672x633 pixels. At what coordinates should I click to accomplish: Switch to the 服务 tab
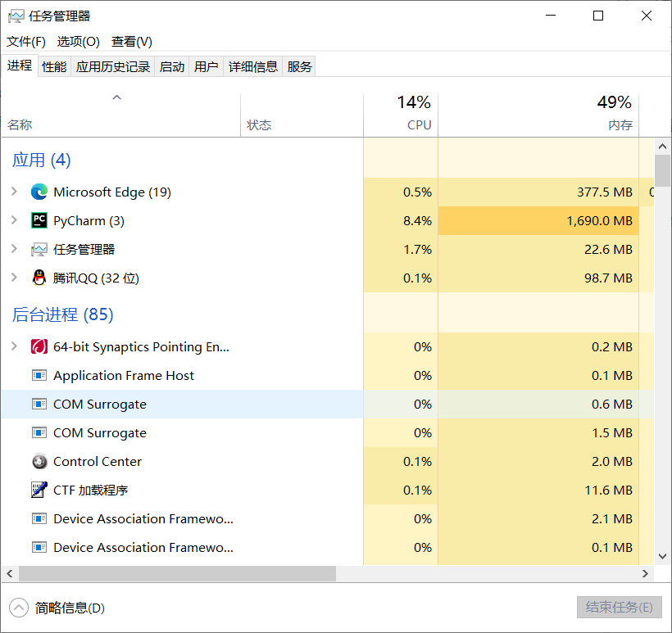click(299, 66)
